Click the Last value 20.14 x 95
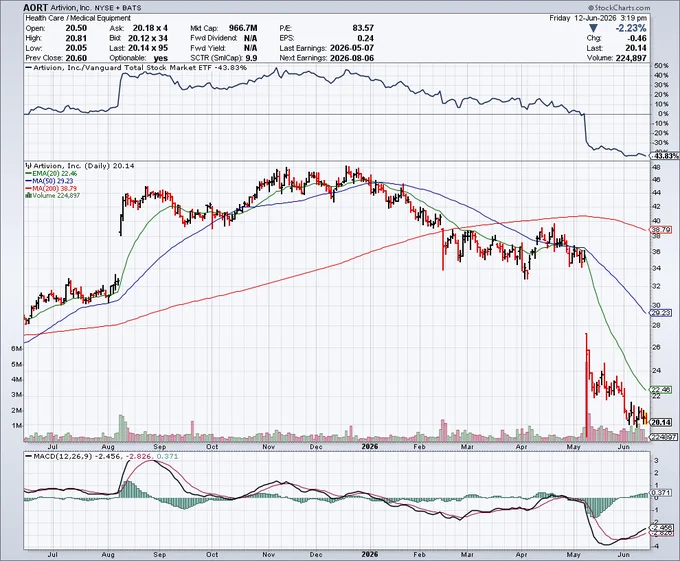Viewport: 680px width, 561px height. click(148, 48)
